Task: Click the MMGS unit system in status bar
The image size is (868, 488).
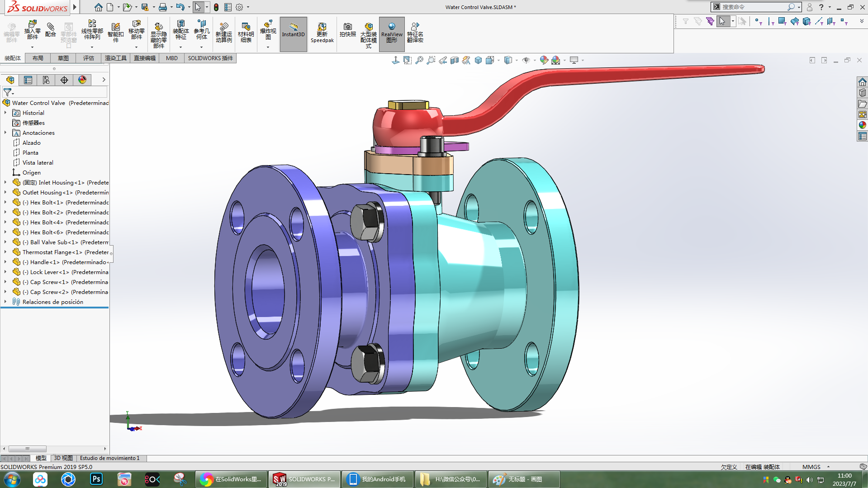Action: [x=811, y=467]
